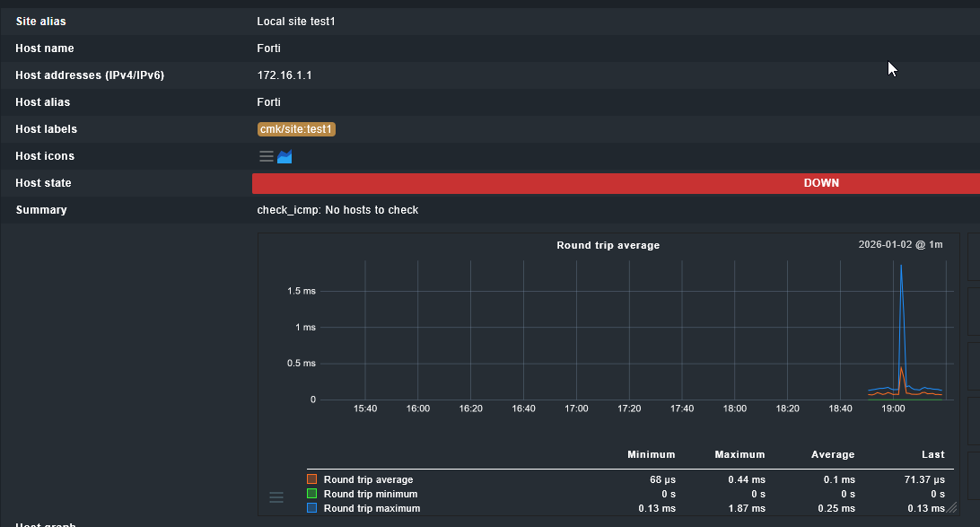Click the cmk/site:test1 host label
The width and height of the screenshot is (980, 527).
tap(296, 129)
